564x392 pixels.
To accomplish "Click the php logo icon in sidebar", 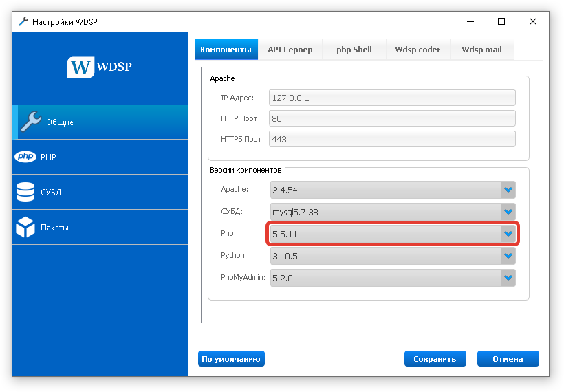I will point(25,156).
